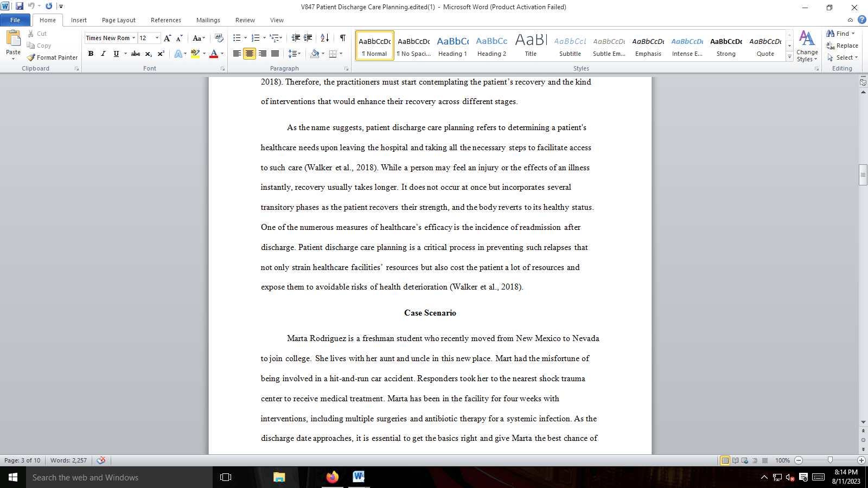The height and width of the screenshot is (488, 868).
Task: Open the font name dropdown
Action: click(133, 38)
